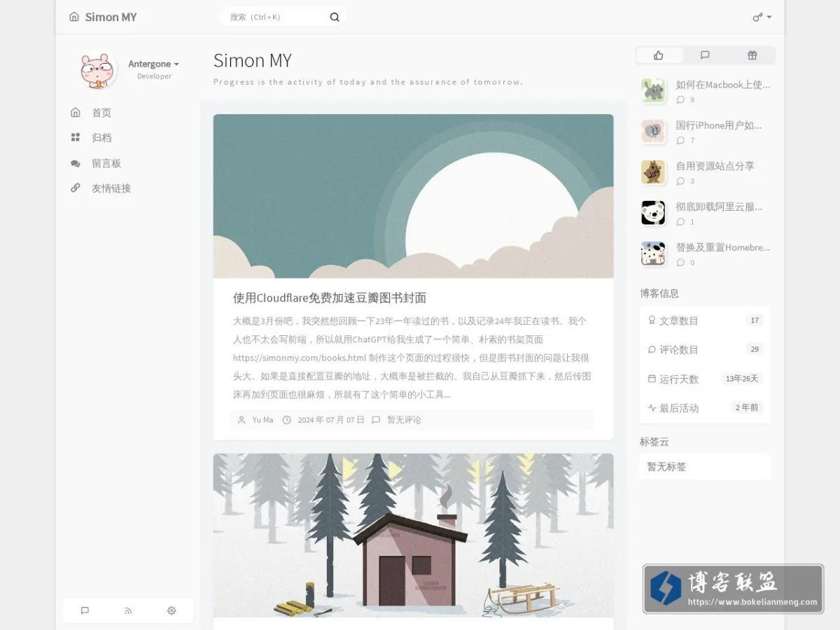Click the thumbnail of the 国行iPhone post
This screenshot has width=840, height=630.
click(x=653, y=131)
